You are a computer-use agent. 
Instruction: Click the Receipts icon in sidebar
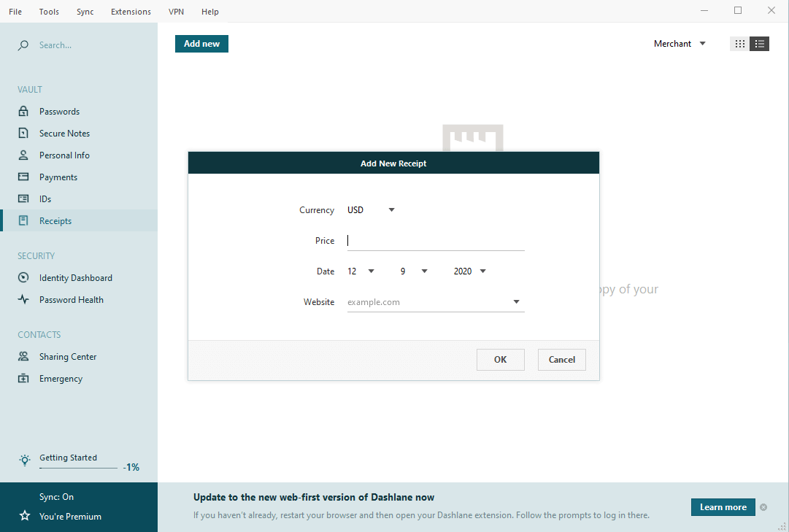pos(23,220)
